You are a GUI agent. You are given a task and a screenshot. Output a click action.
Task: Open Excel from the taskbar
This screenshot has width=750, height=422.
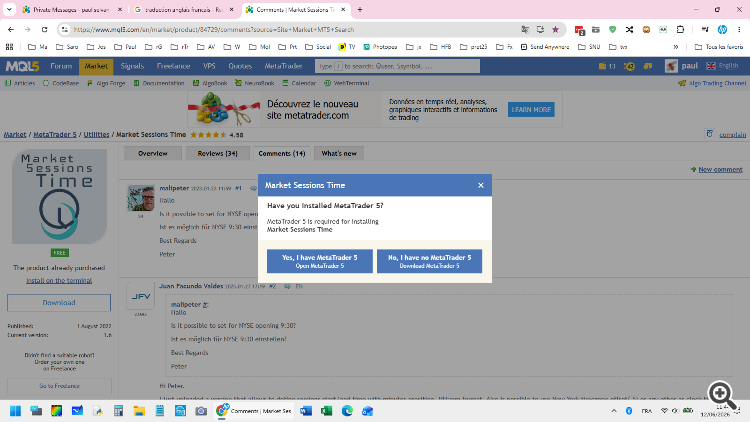[x=327, y=411]
